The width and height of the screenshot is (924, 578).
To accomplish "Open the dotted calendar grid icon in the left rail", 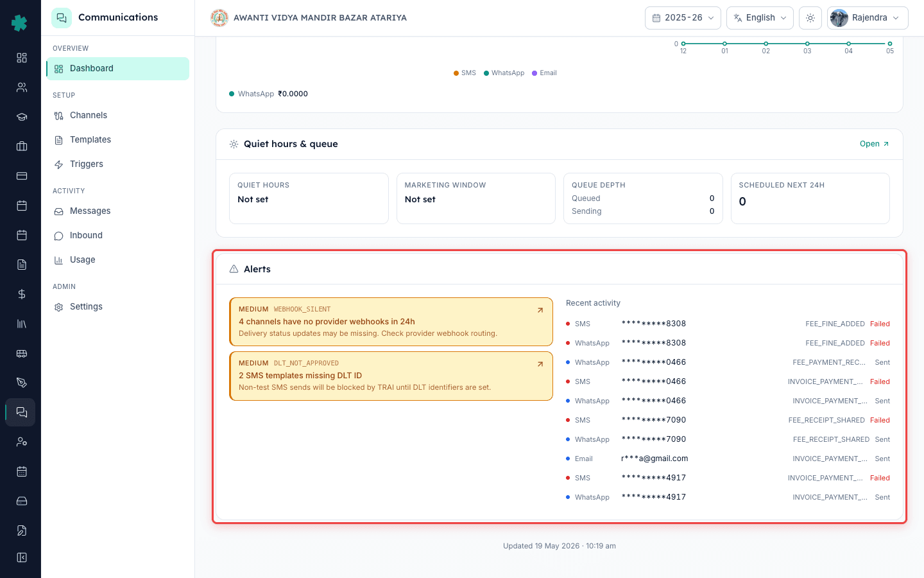I will (22, 471).
